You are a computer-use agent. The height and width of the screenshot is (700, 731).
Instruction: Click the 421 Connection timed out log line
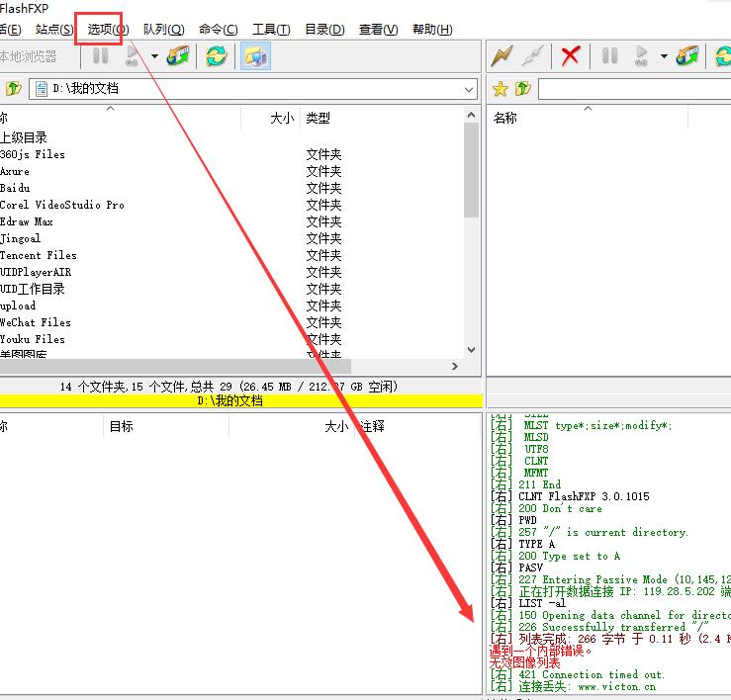coord(577,674)
